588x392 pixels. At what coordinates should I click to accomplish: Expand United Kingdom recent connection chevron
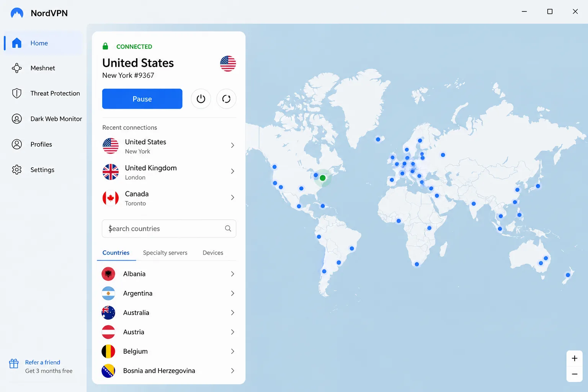[232, 171]
